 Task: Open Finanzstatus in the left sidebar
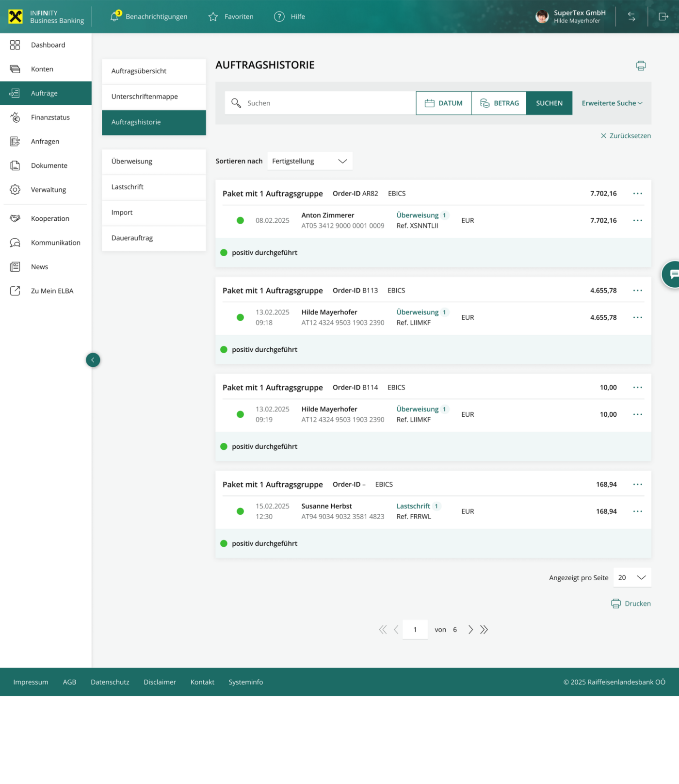pos(50,117)
